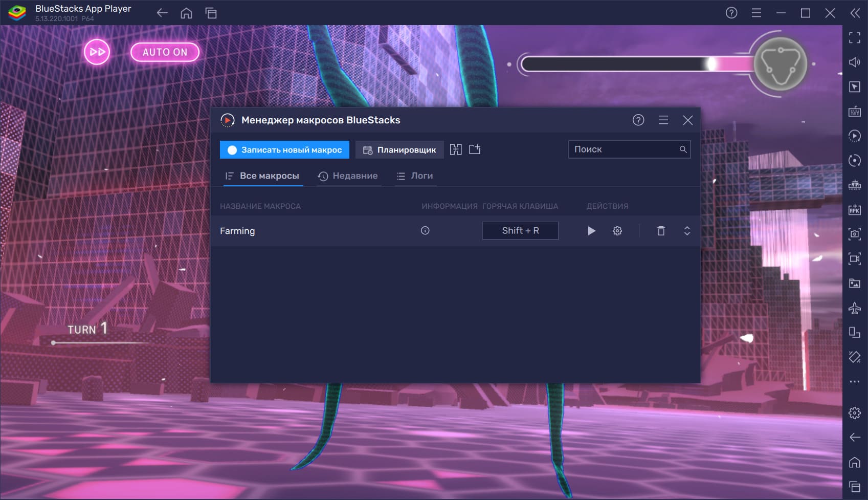Open keyboard game controls in sidebar

pyautogui.click(x=855, y=111)
